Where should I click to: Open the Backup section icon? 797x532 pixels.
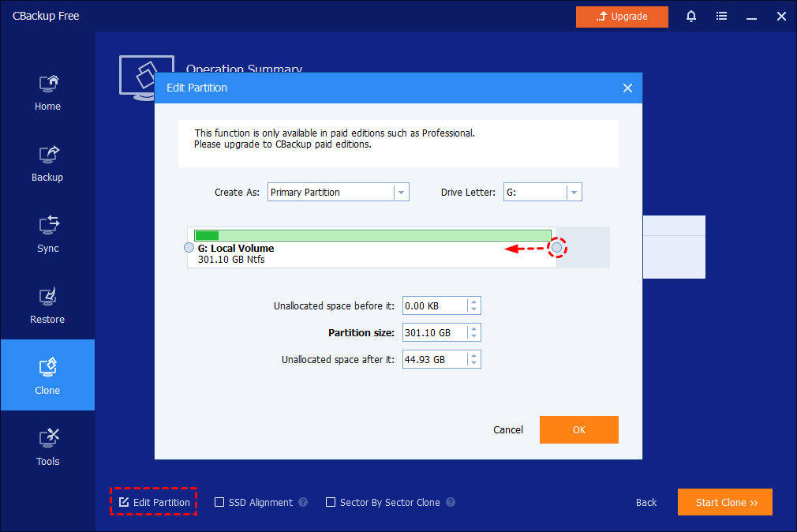[47, 155]
